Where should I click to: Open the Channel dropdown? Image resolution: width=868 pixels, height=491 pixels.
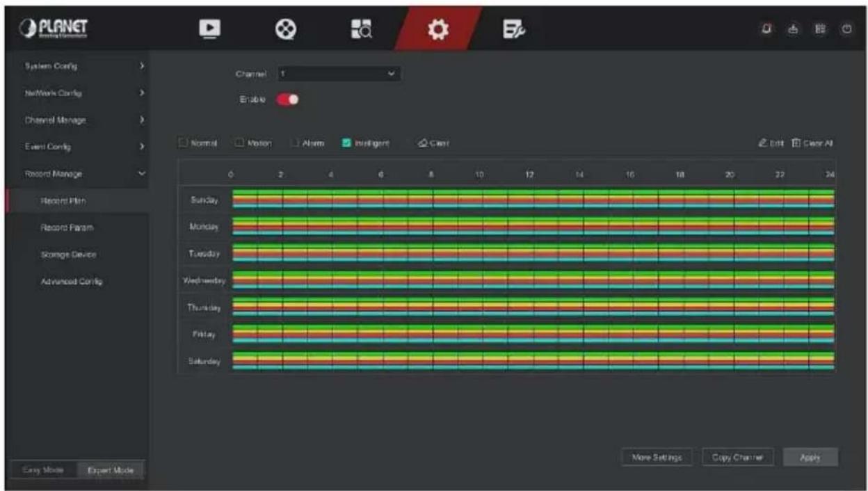(339, 72)
